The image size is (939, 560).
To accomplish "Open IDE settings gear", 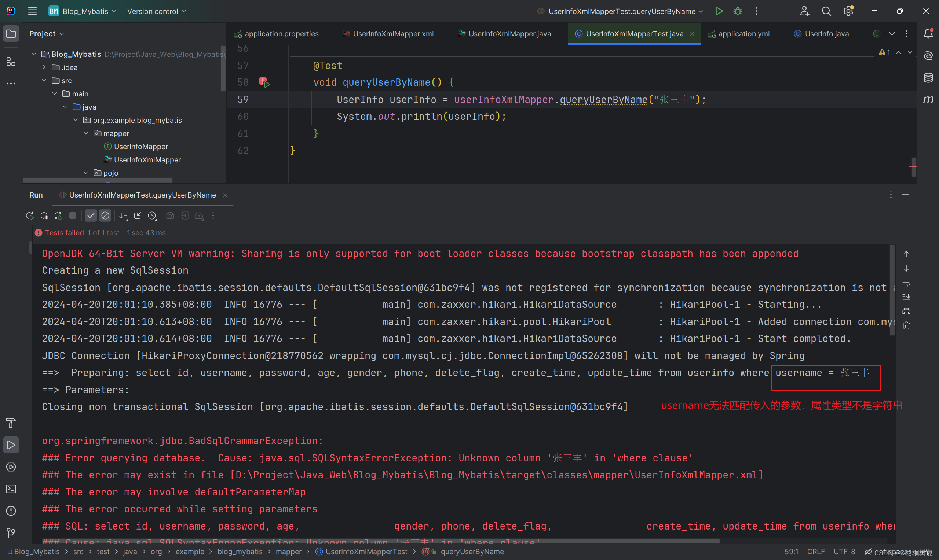I will pos(848,11).
